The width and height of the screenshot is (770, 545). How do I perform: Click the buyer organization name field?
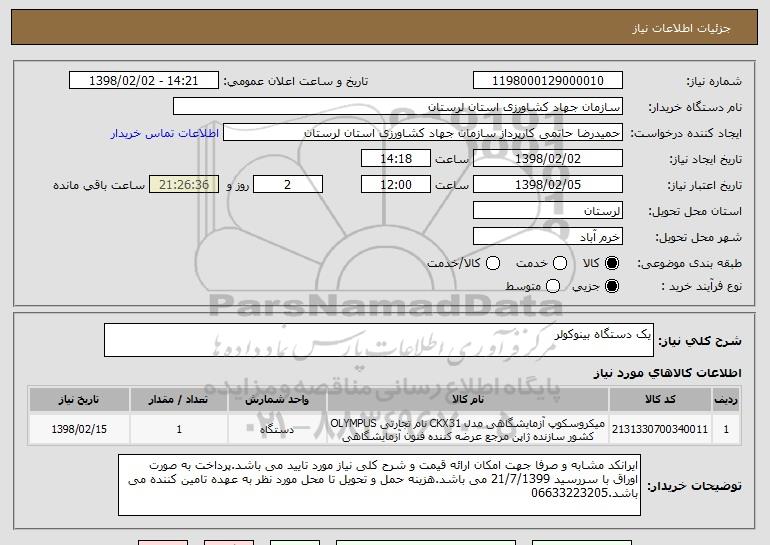tap(398, 107)
